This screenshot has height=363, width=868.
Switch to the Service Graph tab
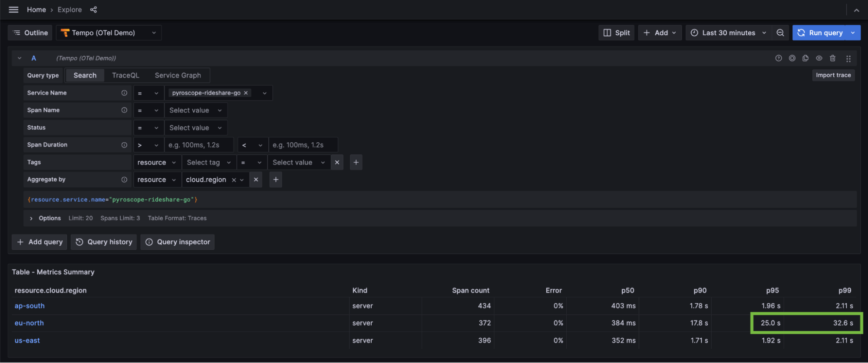(178, 75)
